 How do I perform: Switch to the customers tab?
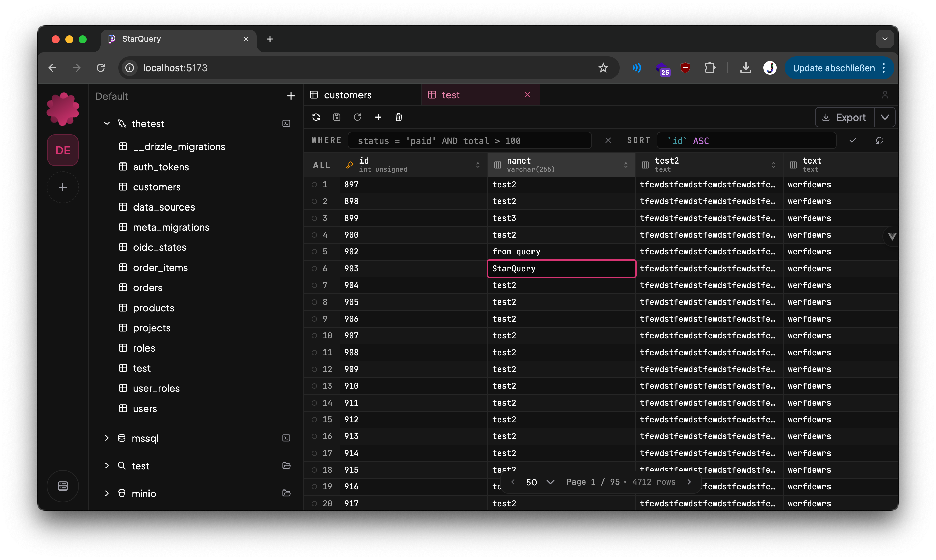coord(347,95)
